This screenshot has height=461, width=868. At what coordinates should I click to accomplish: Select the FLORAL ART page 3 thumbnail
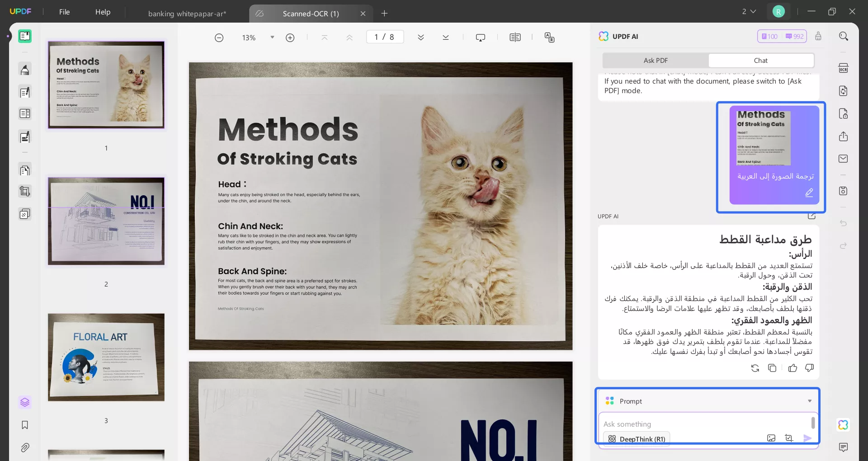(106, 357)
